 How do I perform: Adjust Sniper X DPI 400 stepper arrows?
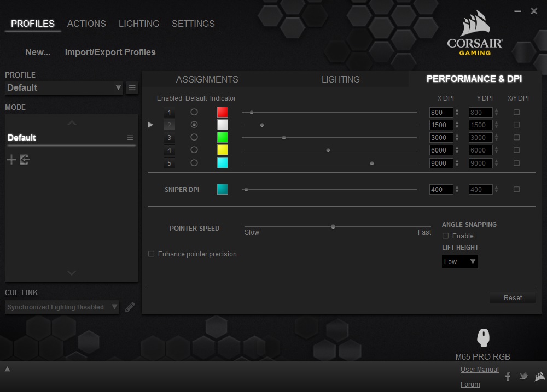[x=457, y=189]
